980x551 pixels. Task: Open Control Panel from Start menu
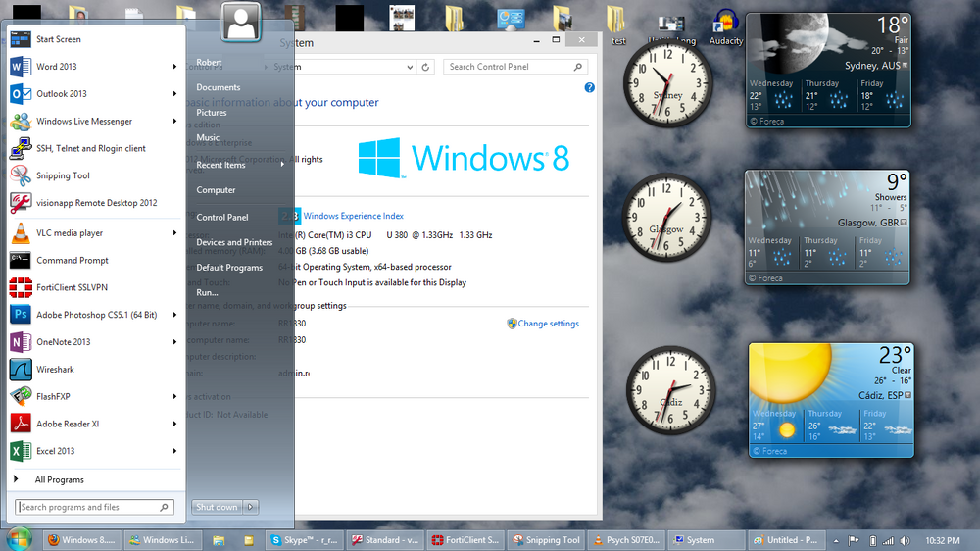coord(221,217)
